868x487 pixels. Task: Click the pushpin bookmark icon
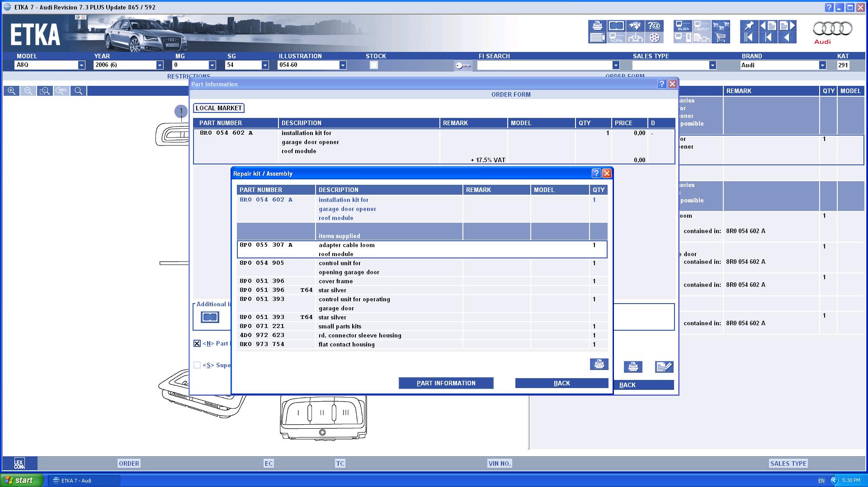click(x=749, y=26)
